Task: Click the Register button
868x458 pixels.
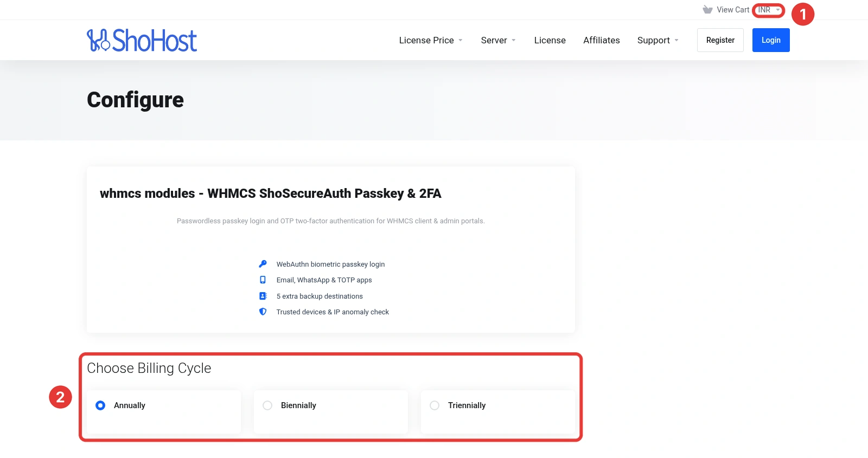Action: coord(720,40)
